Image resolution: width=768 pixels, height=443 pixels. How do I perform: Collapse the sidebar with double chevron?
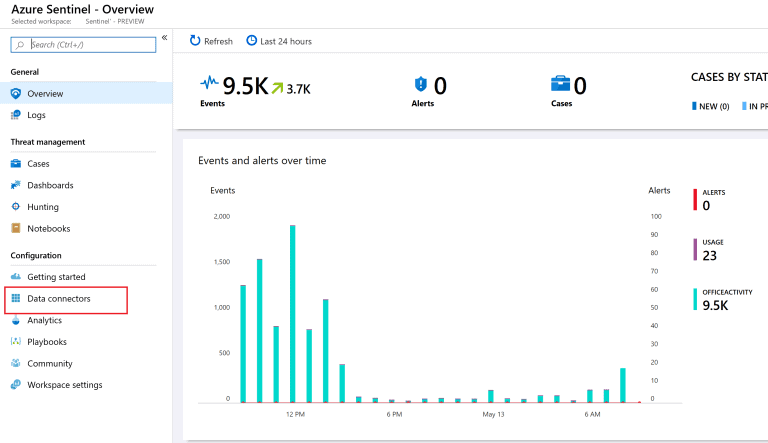coord(164,37)
